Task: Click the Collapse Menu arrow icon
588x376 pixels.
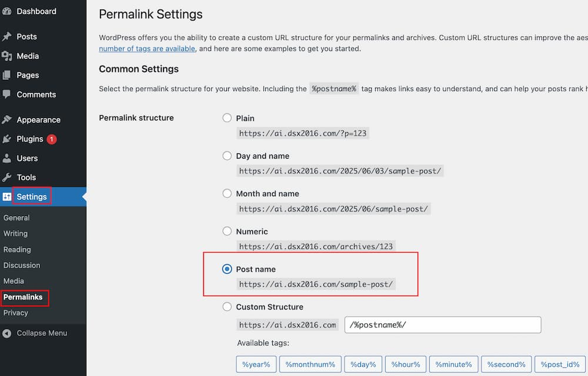Action: pos(6,333)
